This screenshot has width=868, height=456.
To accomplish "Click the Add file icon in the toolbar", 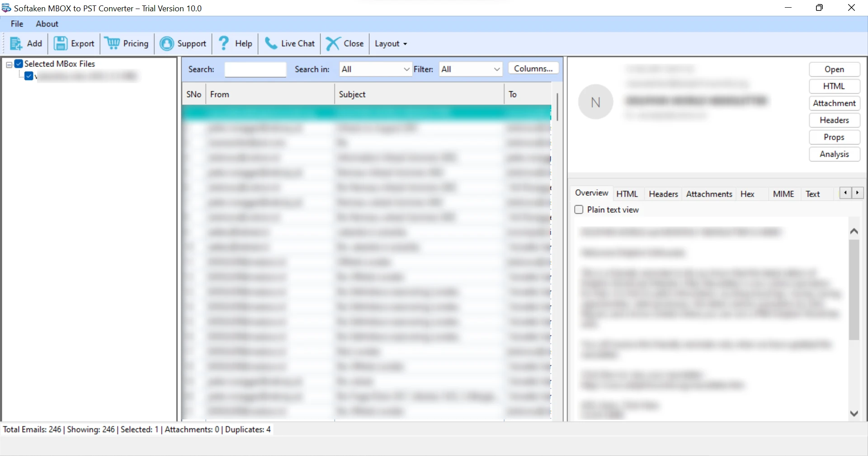I will pos(16,44).
